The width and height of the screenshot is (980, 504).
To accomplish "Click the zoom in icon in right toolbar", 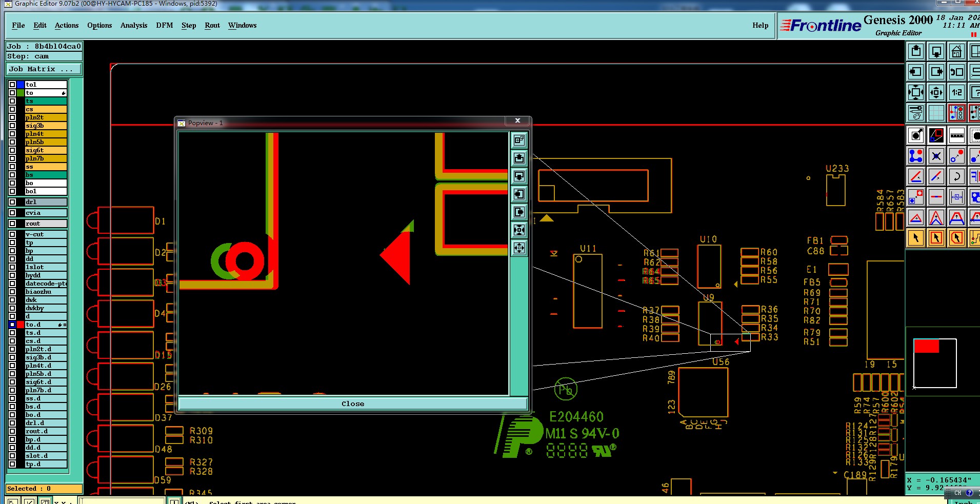I will [916, 92].
